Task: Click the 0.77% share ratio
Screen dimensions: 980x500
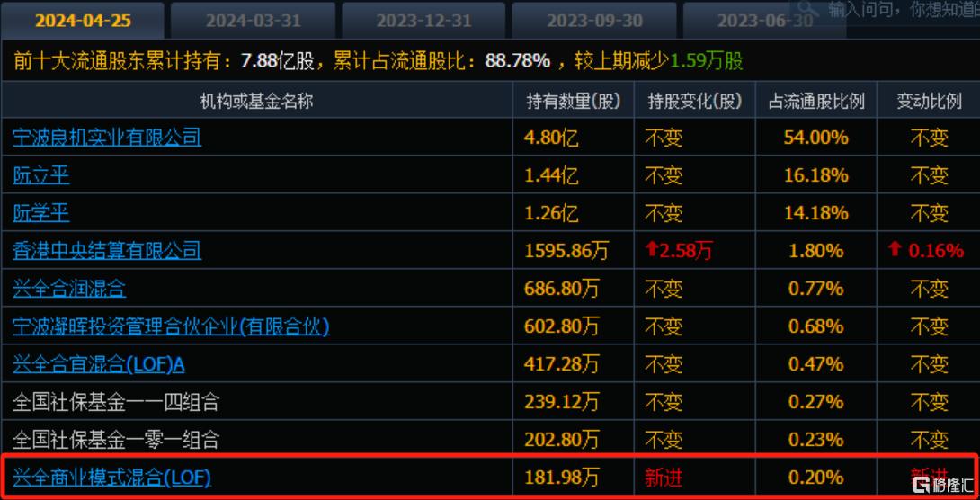Action: 816,288
